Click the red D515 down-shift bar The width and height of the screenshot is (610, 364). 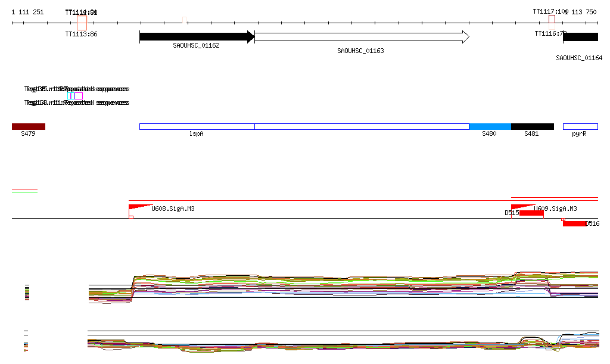pyautogui.click(x=531, y=213)
